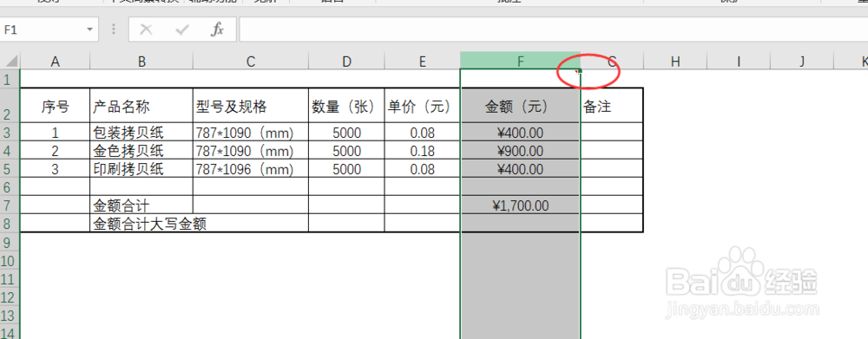Click the 金色拷贝纸 cell
The width and height of the screenshot is (868, 339).
(141, 150)
